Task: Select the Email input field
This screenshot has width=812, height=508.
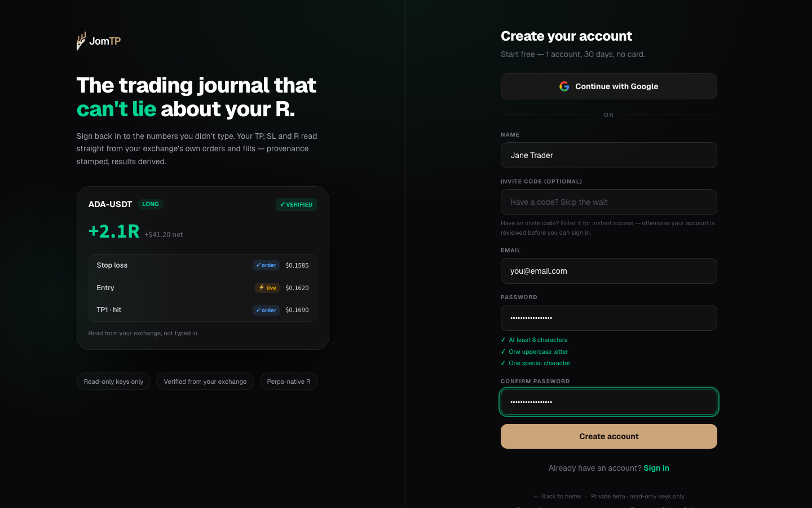Action: (x=609, y=271)
